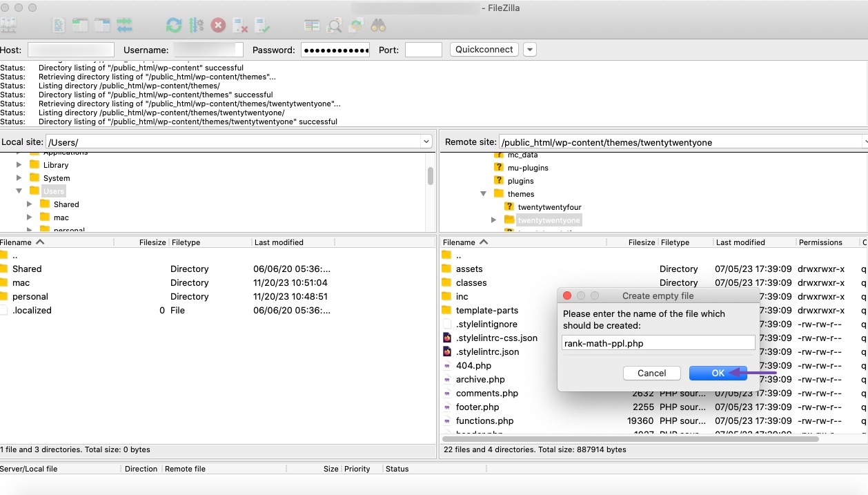Image resolution: width=868 pixels, height=495 pixels.
Task: Sort local list by Filename header
Action: point(57,242)
